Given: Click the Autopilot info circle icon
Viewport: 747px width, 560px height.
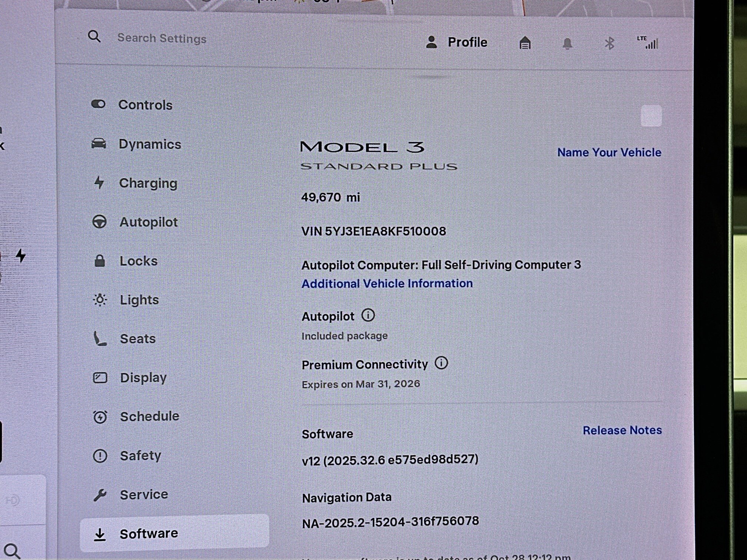Looking at the screenshot, I should coord(368,316).
